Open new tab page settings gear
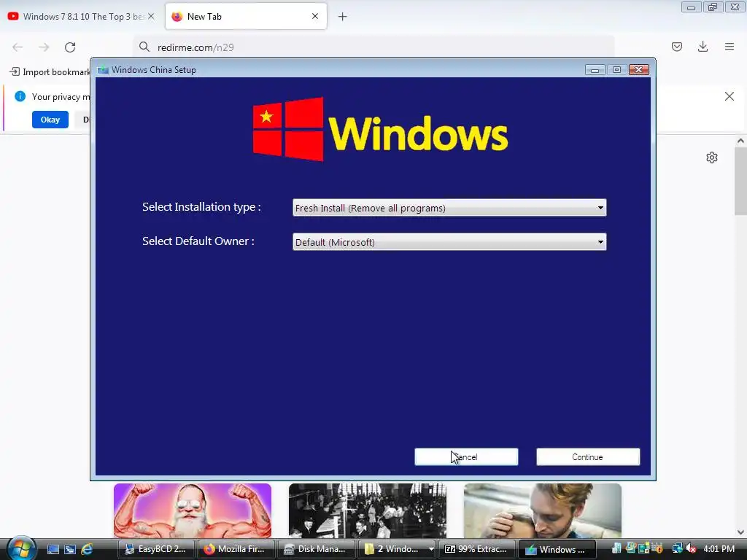The image size is (747, 560). point(712,157)
